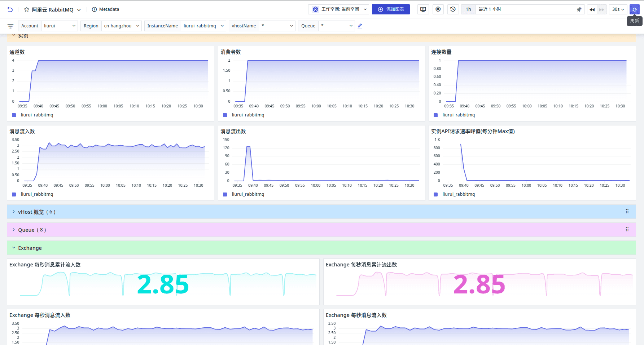
Task: Open the 30s refresh interval dropdown
Action: click(618, 9)
